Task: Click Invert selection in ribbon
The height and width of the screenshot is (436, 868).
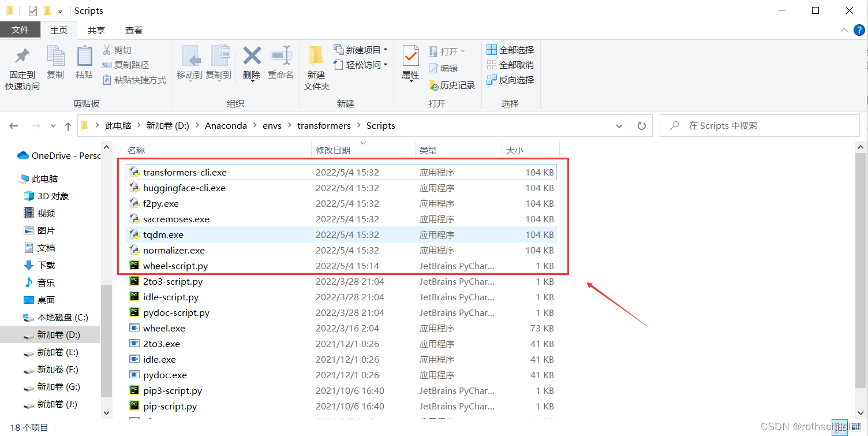Action: pos(510,80)
